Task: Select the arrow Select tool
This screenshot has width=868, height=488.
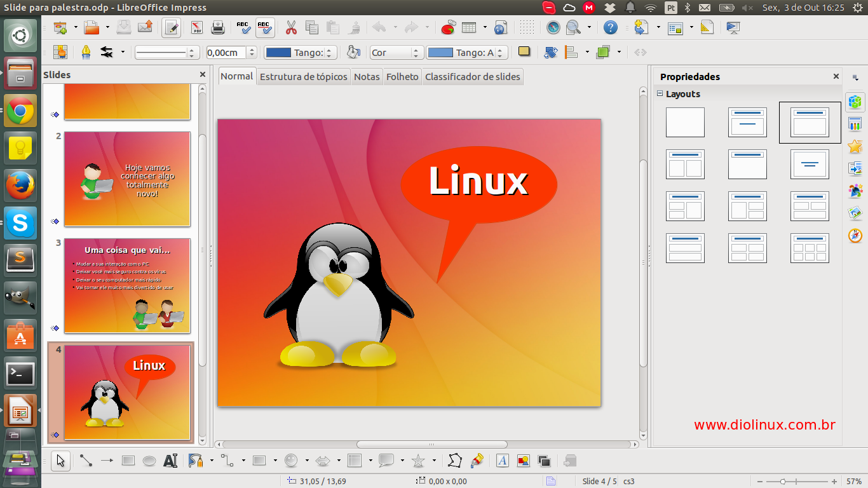Action: coord(60,461)
